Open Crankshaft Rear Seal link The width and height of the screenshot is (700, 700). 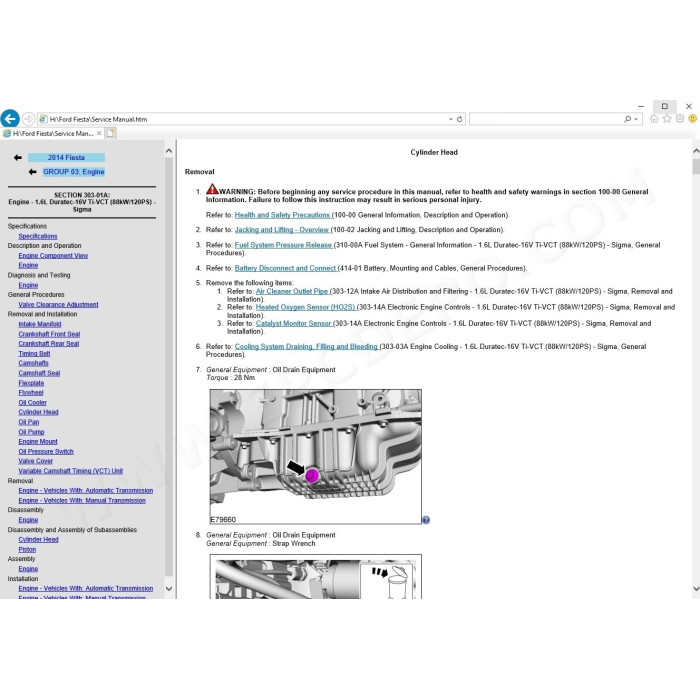coord(49,344)
